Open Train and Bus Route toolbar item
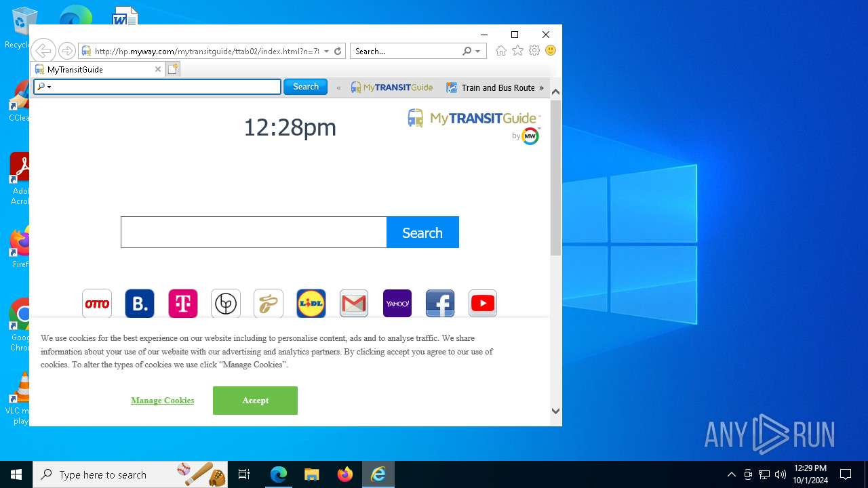The image size is (868, 488). 491,87
